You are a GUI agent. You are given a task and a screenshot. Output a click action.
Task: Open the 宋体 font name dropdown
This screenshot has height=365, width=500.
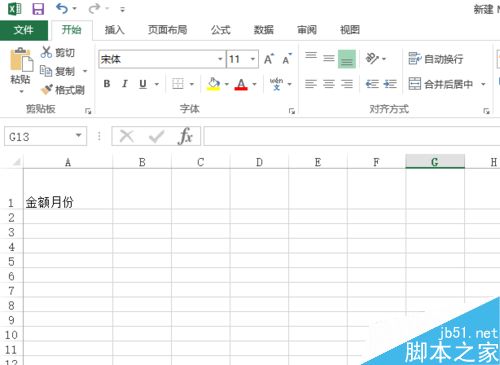[x=220, y=59]
